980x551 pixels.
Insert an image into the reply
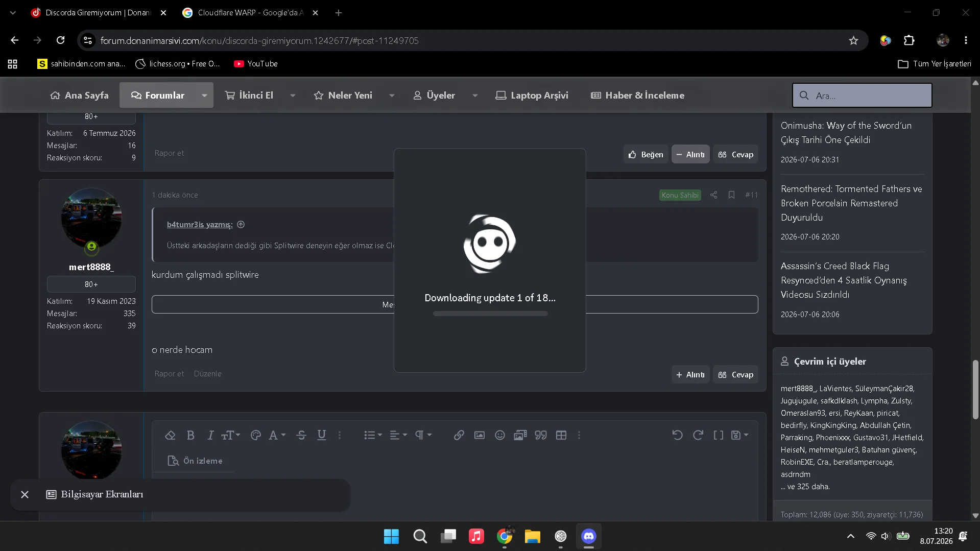coord(480,435)
